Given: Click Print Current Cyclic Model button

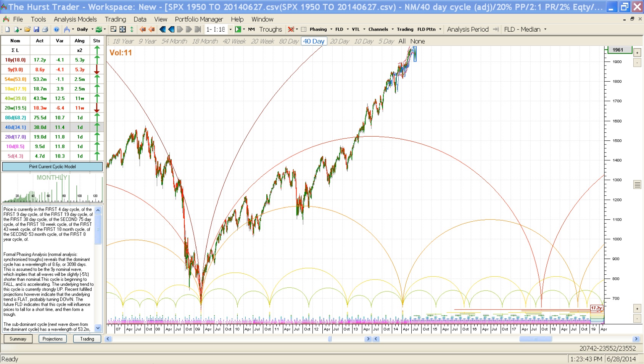Looking at the screenshot, I should tap(52, 167).
